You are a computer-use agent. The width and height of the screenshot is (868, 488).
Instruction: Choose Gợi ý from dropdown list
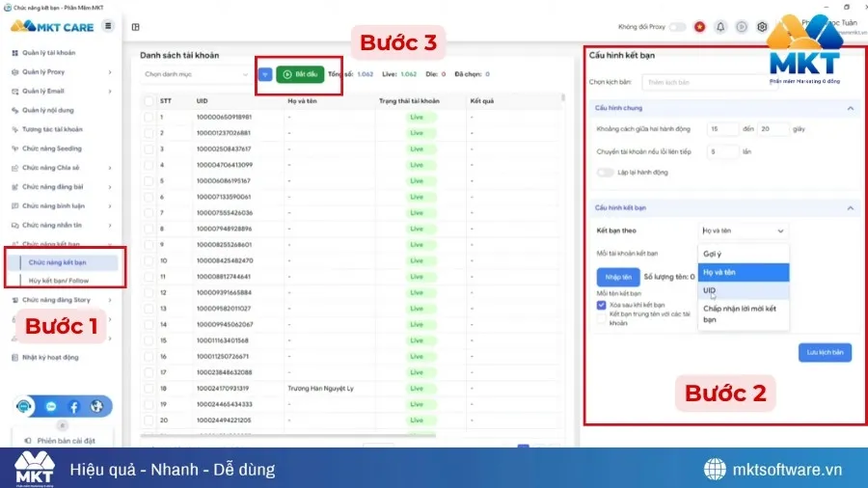coord(744,254)
